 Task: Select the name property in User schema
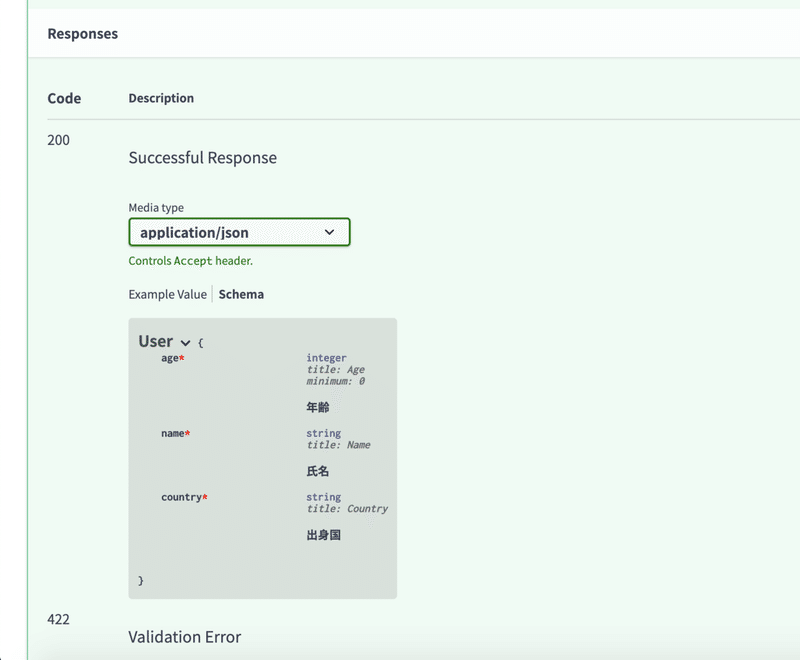tap(174, 433)
